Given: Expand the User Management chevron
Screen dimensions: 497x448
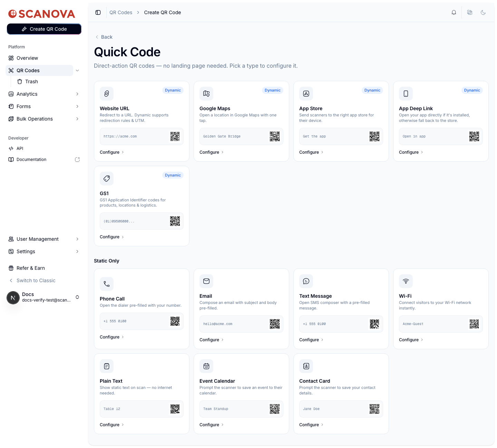Looking at the screenshot, I should (x=77, y=239).
